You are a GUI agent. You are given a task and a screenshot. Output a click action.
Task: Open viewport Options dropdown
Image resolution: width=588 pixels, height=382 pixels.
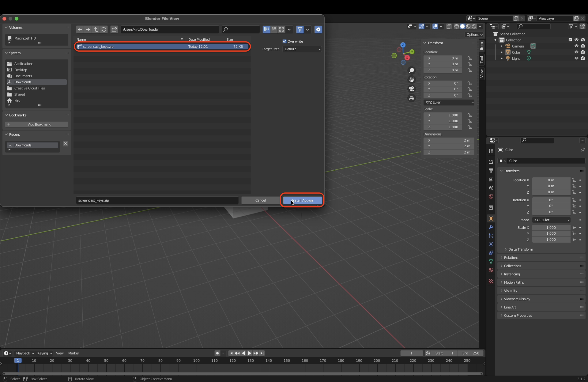tap(474, 35)
